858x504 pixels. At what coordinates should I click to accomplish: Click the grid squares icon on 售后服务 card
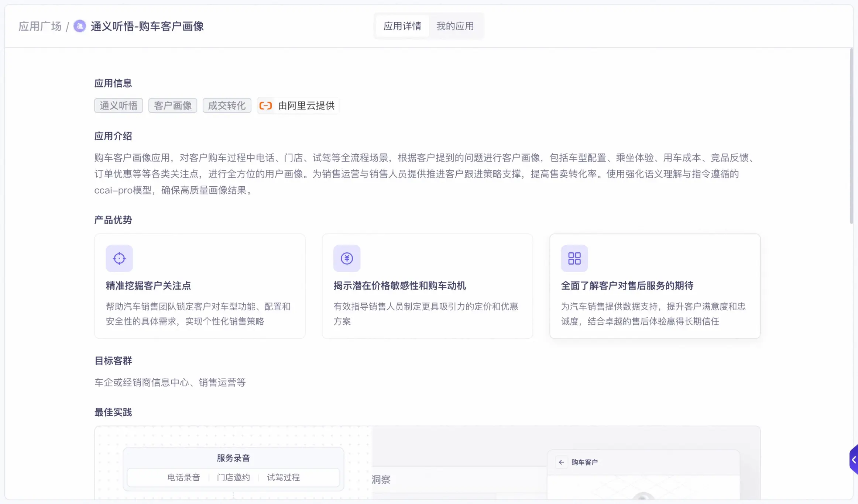tap(574, 258)
